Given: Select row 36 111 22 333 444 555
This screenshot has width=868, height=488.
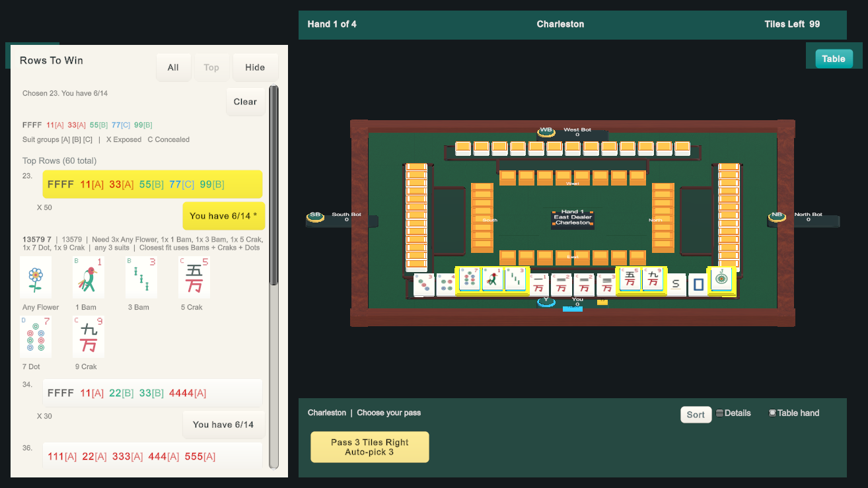Looking at the screenshot, I should [153, 456].
